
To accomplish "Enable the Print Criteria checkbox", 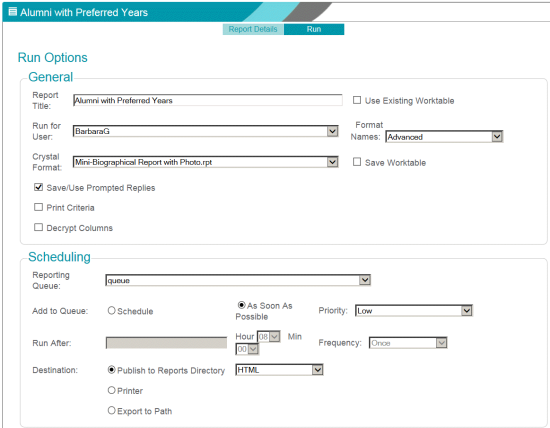I will (38, 207).
